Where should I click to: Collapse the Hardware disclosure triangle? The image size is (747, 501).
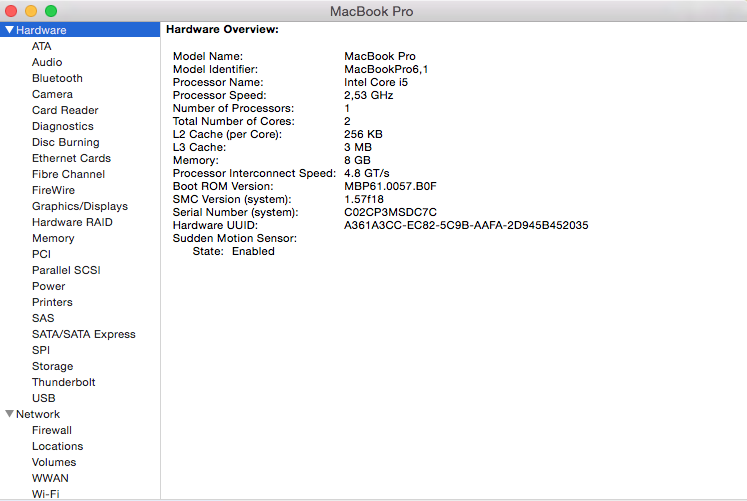[x=9, y=30]
